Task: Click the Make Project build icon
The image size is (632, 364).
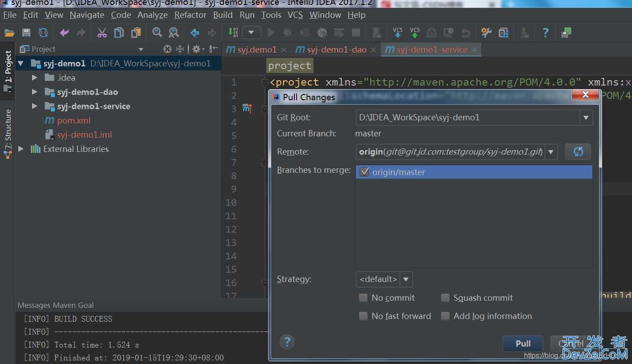Action: [233, 33]
